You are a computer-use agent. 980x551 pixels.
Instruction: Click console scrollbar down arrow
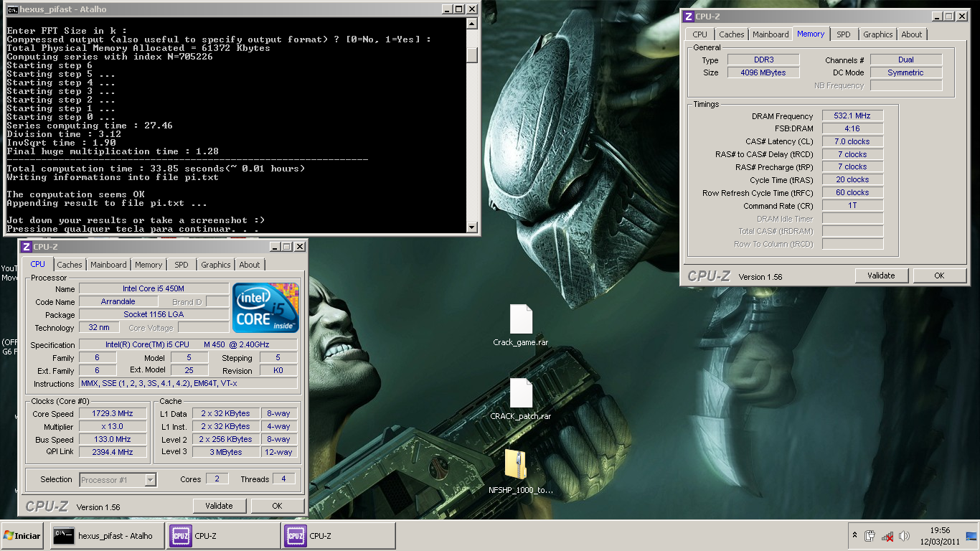point(471,227)
